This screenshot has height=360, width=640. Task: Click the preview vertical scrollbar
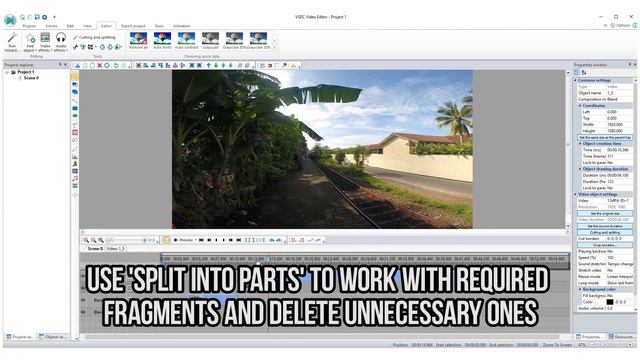568,149
